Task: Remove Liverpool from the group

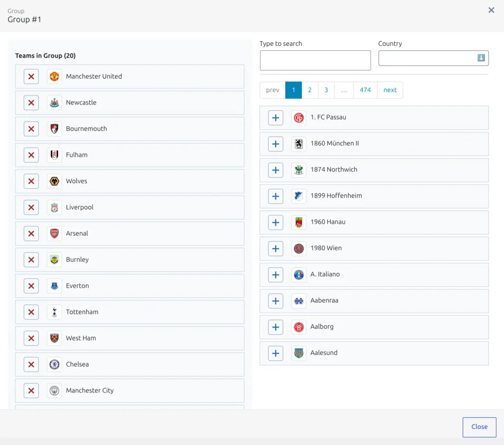Action: tap(31, 208)
